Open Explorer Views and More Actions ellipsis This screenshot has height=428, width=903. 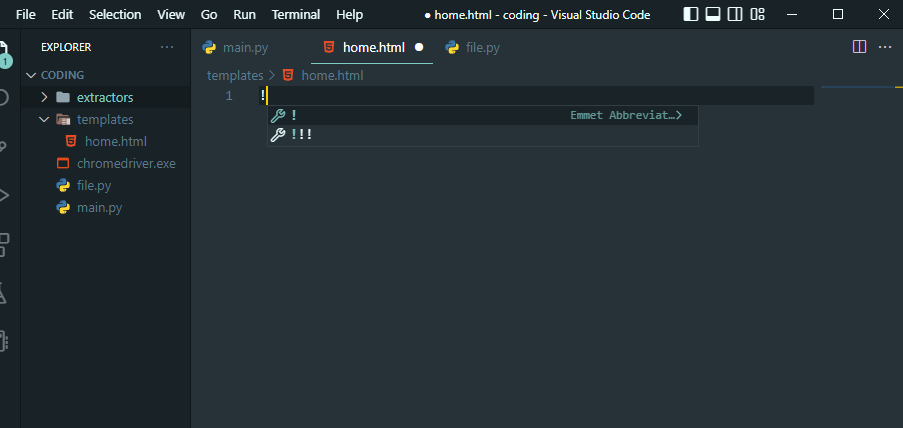tap(167, 47)
